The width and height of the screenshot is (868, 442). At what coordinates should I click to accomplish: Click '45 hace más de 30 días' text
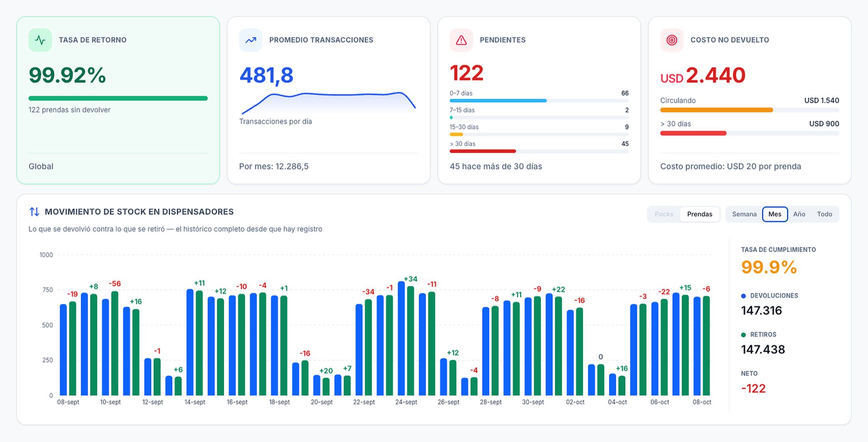pos(496,167)
